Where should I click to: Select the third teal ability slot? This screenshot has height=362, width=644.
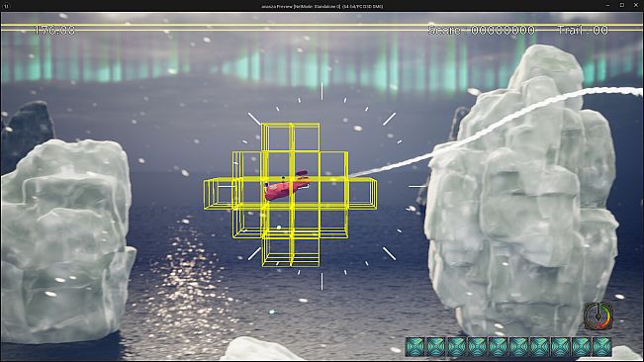457,347
